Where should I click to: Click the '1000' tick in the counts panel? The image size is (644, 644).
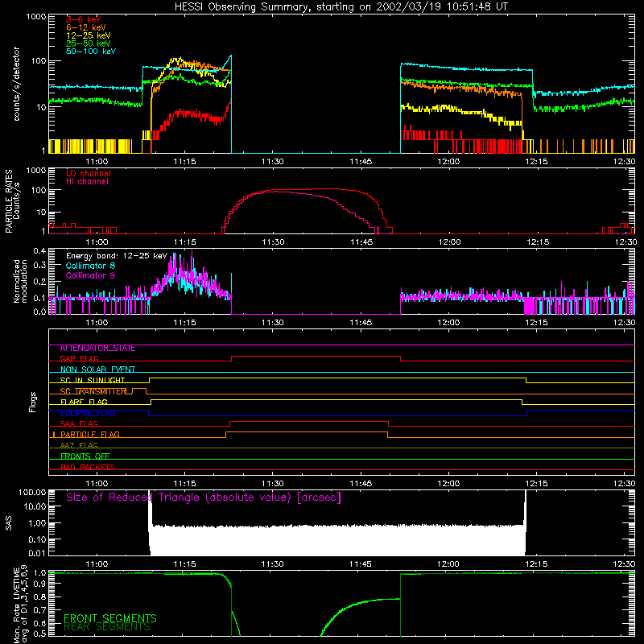point(36,17)
